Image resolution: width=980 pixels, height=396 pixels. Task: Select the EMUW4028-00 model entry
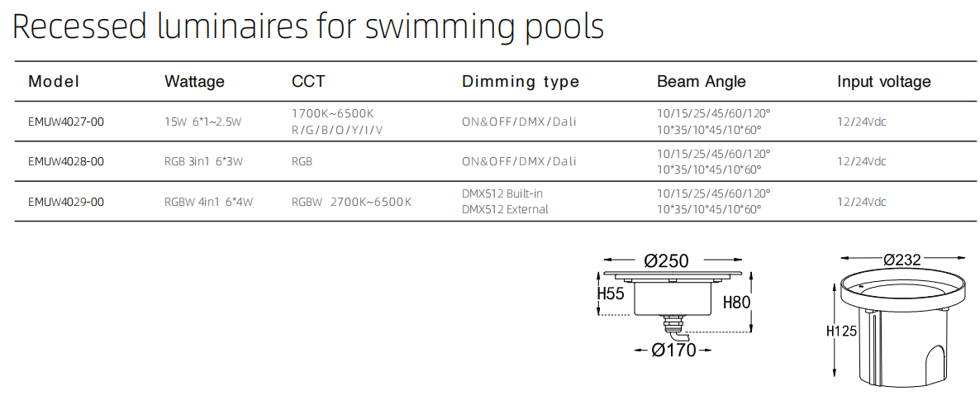coord(65,161)
